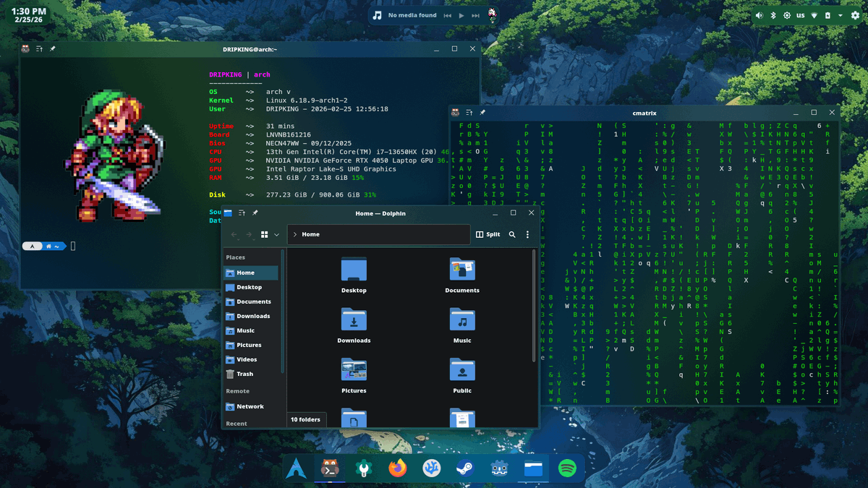Select Videos in Dolphin Places panel
Screen dimensions: 868x488
point(251,359)
